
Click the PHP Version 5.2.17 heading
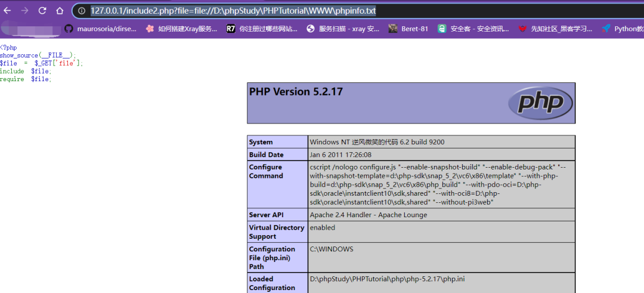[x=296, y=92]
